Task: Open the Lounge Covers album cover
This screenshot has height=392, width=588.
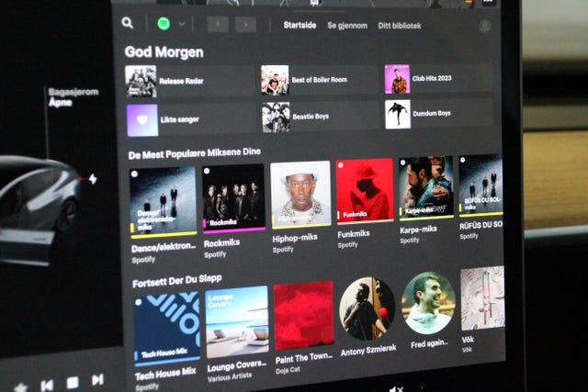Action: click(237, 322)
